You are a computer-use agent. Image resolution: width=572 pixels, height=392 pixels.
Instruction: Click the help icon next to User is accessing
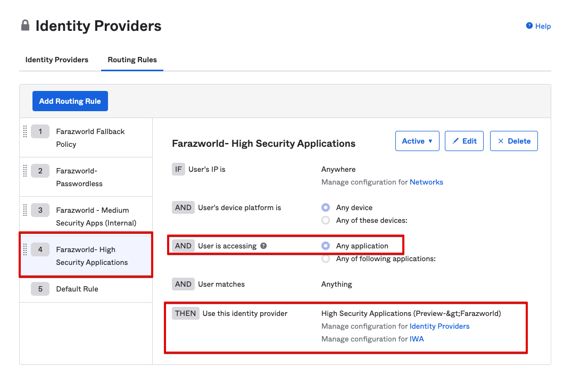point(263,246)
